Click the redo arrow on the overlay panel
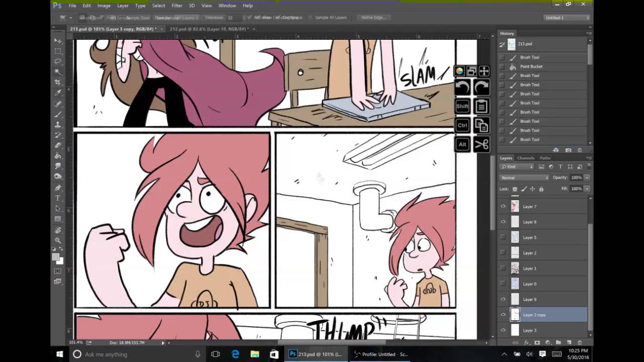The width and height of the screenshot is (644, 362). click(481, 87)
